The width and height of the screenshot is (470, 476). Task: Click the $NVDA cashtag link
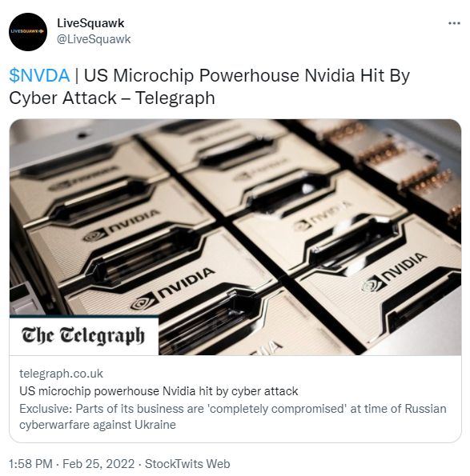tap(39, 75)
